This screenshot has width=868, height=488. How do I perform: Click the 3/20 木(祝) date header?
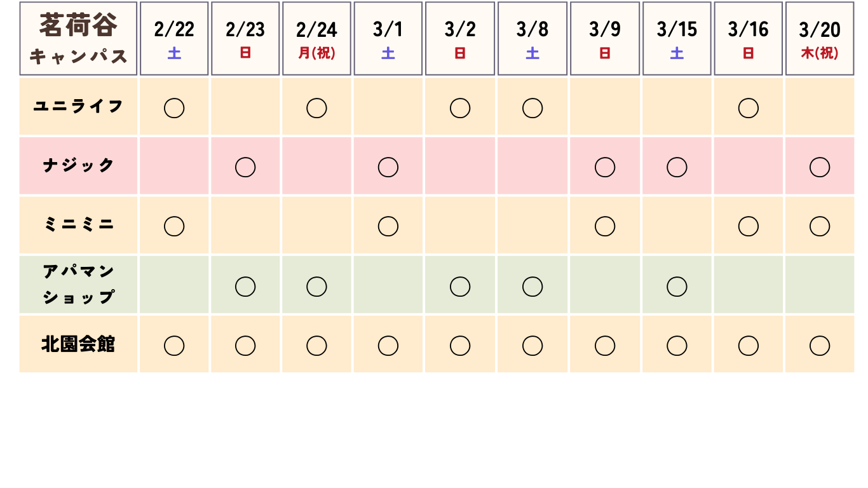820,39
